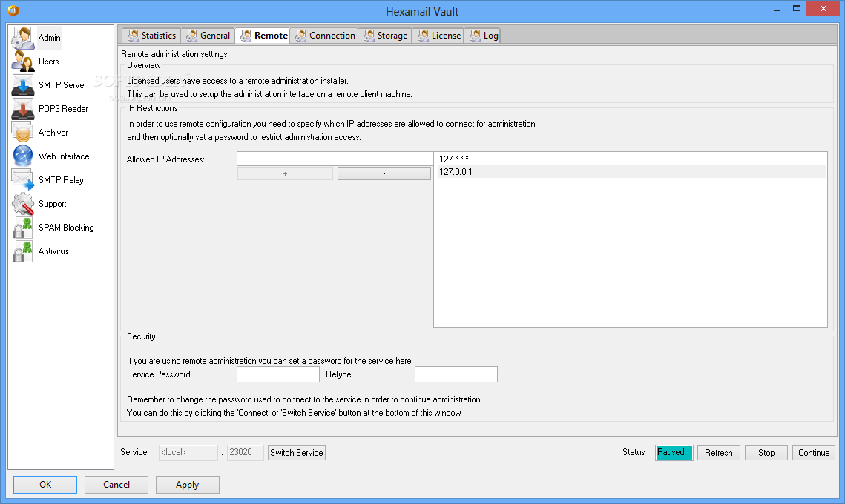This screenshot has height=504, width=845.
Task: Focus the Retype password field
Action: pyautogui.click(x=456, y=374)
